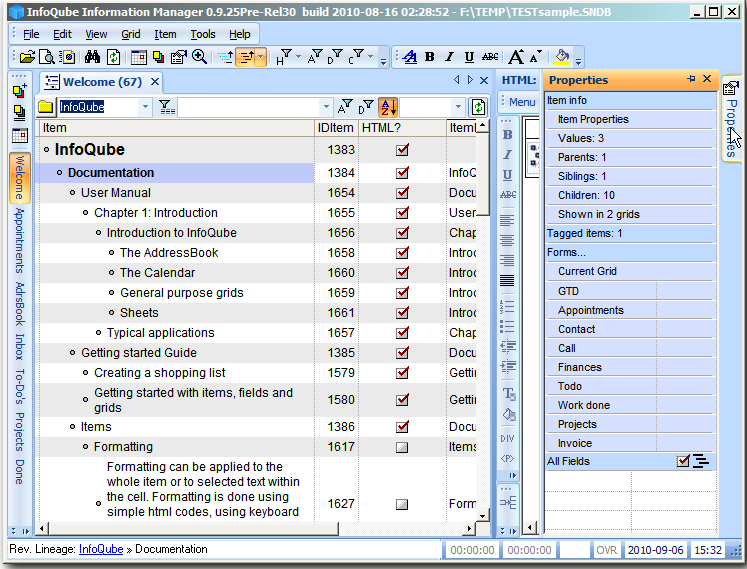
Task: Close the Welcome (67) tab
Action: 155,81
